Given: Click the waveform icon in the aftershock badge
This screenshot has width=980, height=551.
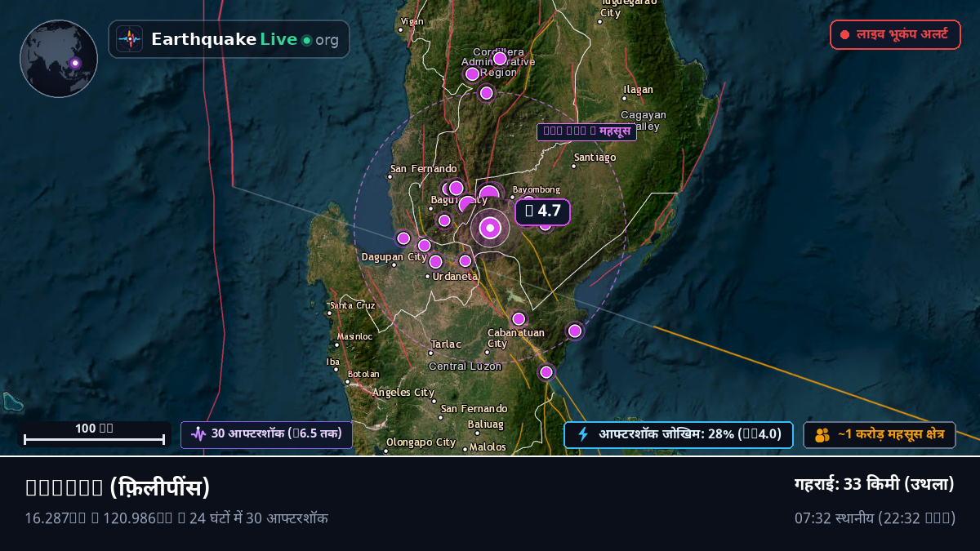Looking at the screenshot, I should pyautogui.click(x=198, y=434).
